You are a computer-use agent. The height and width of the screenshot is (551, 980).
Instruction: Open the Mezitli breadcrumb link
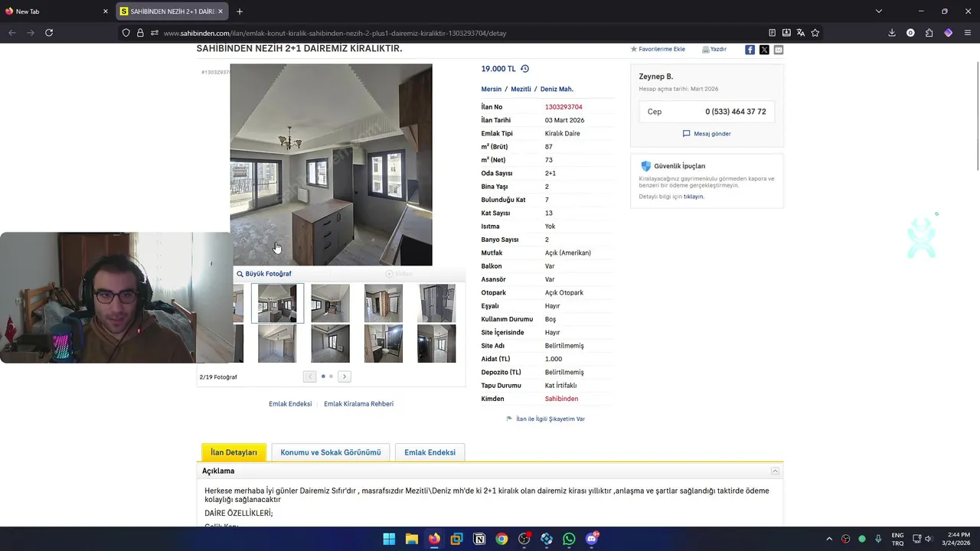tap(521, 89)
